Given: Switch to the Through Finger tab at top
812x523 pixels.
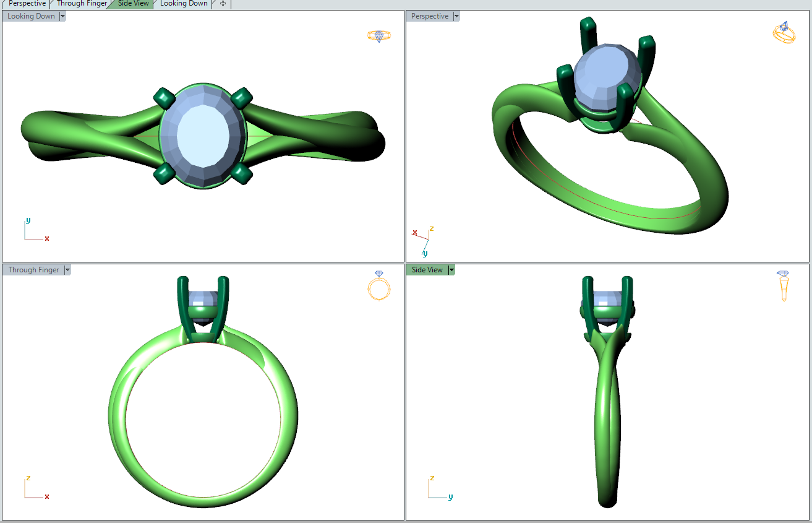Looking at the screenshot, I should 82,4.
